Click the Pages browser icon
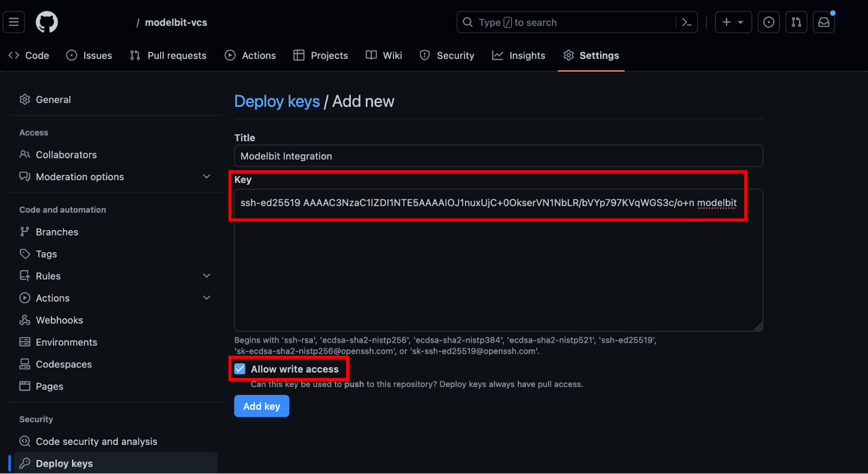Screen dimensions: 868x474 [25, 386]
